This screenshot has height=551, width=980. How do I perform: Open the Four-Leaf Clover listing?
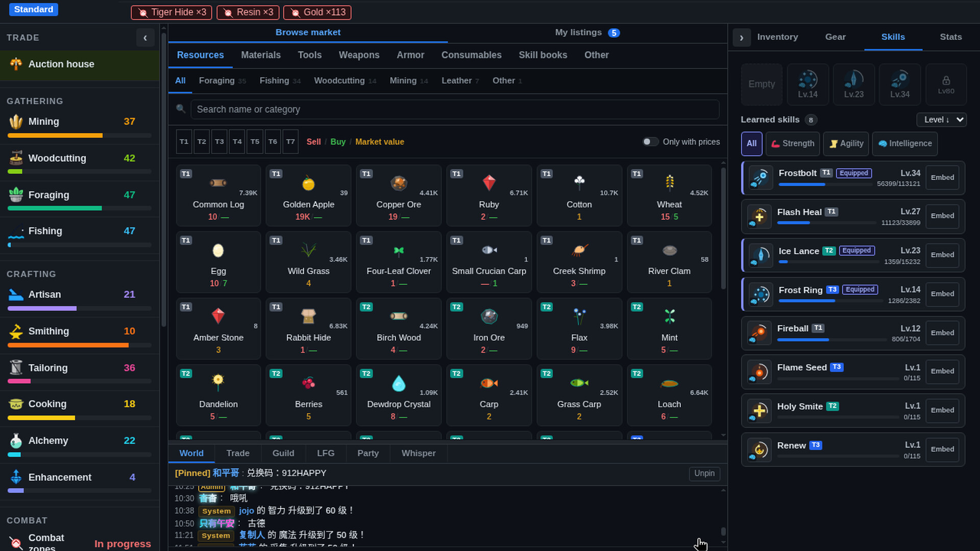click(399, 262)
